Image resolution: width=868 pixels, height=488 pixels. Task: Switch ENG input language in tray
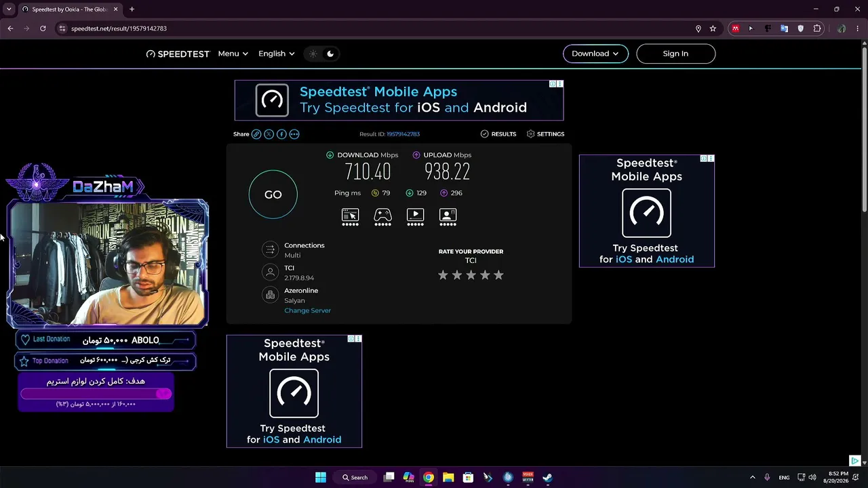tap(784, 477)
